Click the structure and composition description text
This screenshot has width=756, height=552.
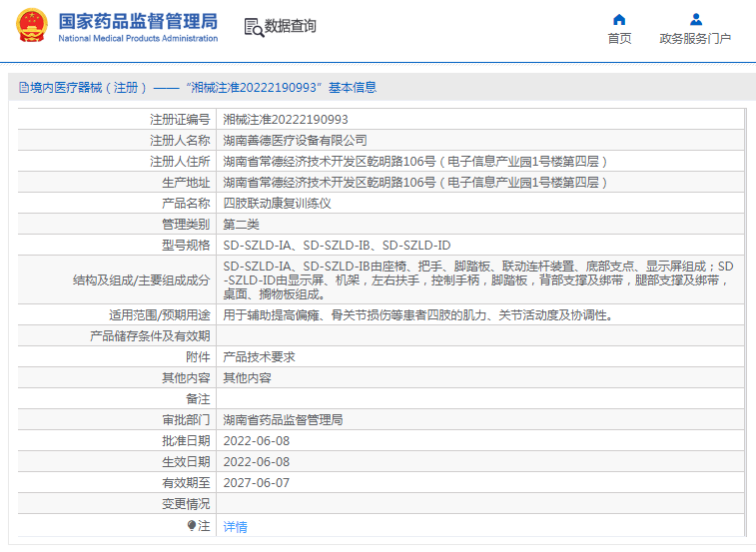[478, 280]
